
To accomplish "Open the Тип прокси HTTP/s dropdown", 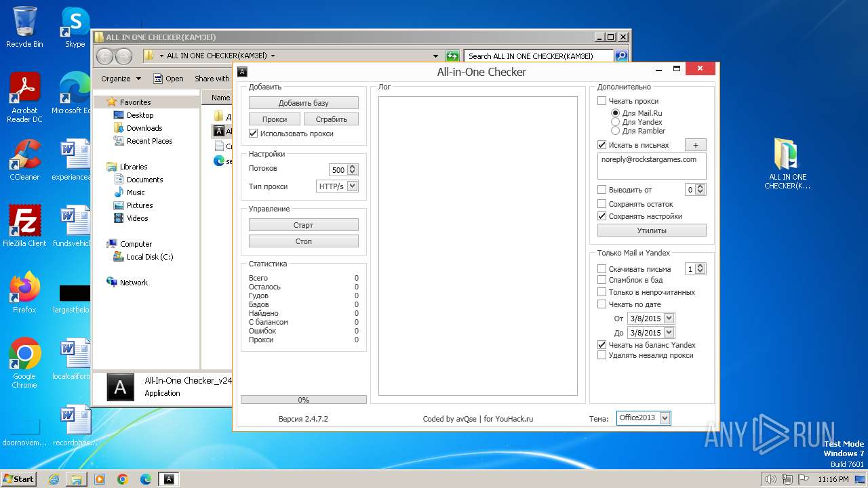I will tap(352, 186).
